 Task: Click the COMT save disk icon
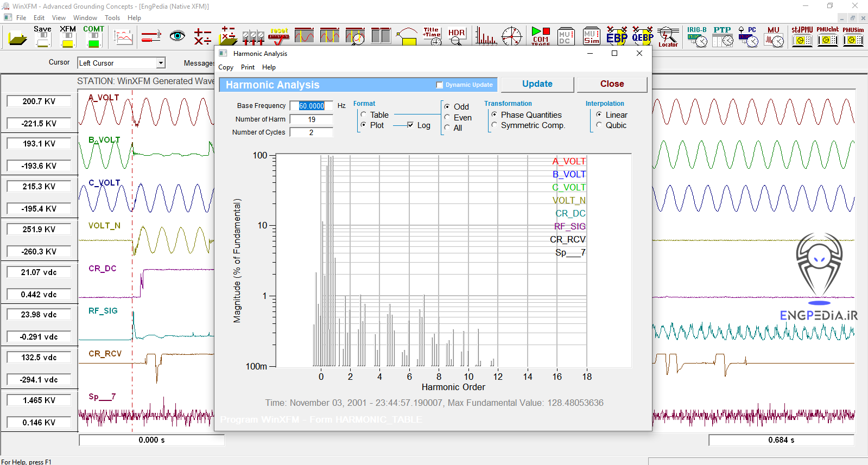[93, 36]
